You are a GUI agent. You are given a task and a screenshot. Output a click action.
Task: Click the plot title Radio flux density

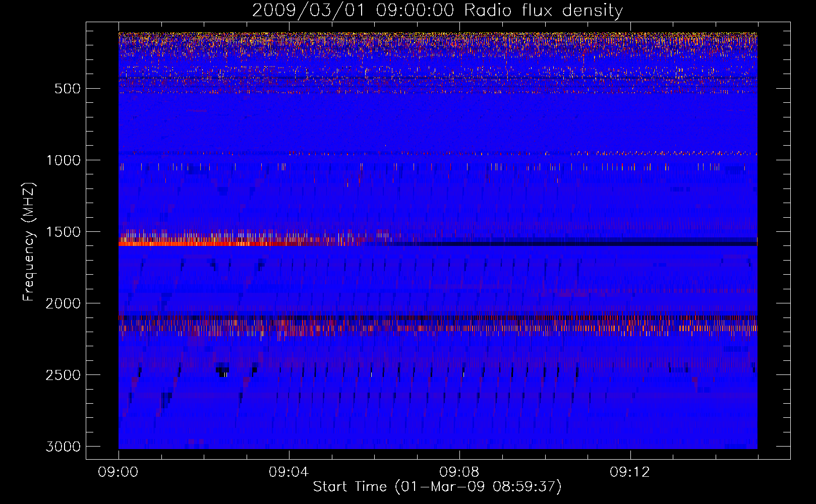coord(544,11)
